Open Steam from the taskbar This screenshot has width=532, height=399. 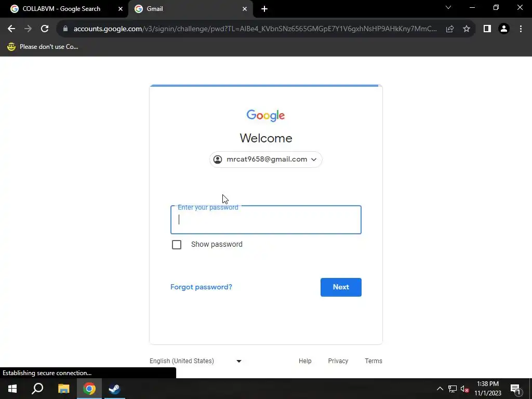[x=115, y=389]
